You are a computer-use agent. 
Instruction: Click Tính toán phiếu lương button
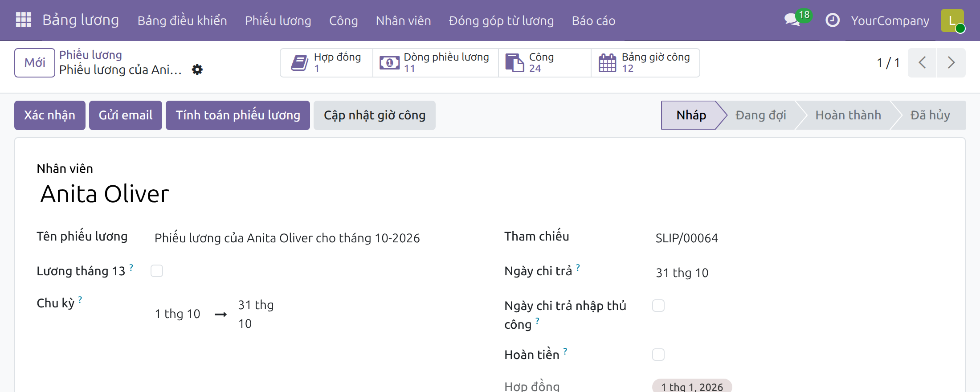238,115
